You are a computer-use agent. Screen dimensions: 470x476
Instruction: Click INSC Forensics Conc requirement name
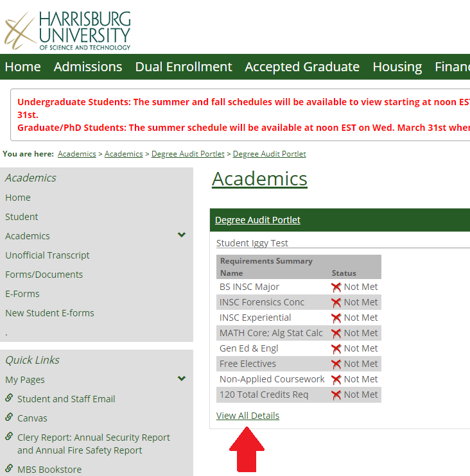[261, 302]
